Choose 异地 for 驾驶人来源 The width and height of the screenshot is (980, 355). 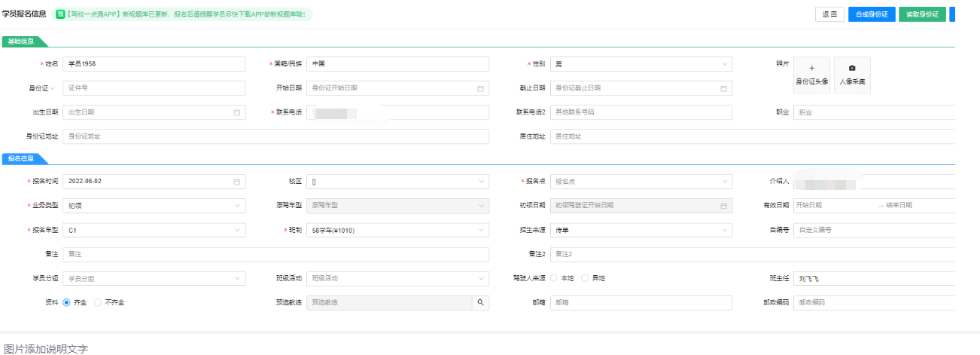click(x=585, y=278)
